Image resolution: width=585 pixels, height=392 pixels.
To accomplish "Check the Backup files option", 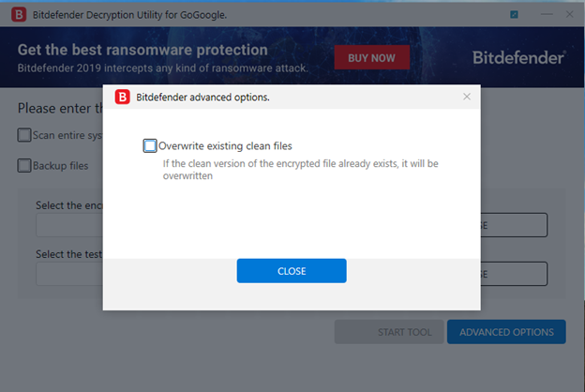I will coord(24,165).
